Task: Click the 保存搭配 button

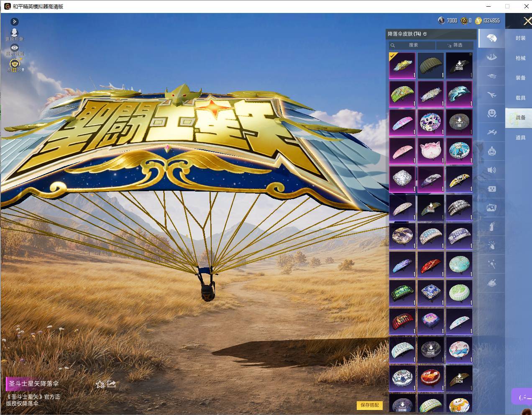Action: click(370, 405)
